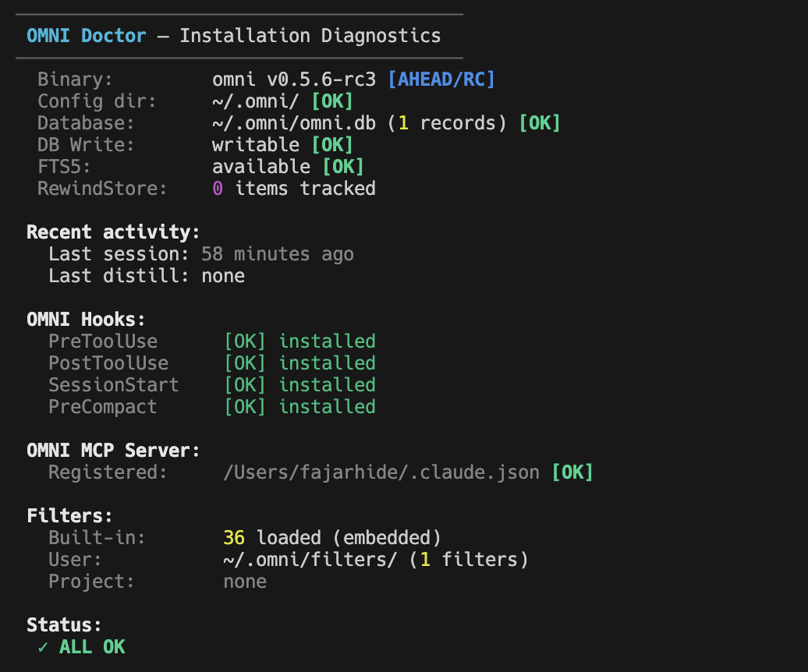Click the 'PostToolUse' hook name

click(x=108, y=363)
